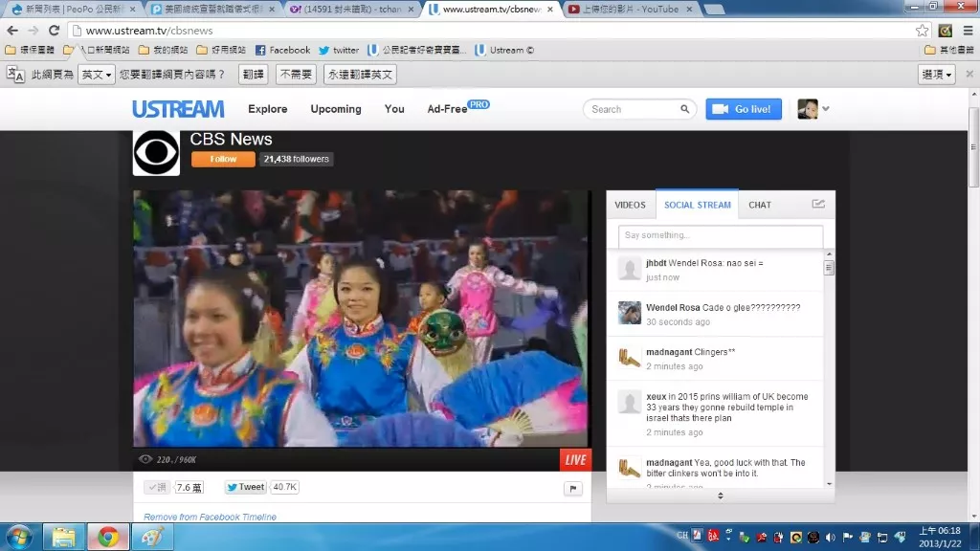Open the Explore menu
980x551 pixels.
pyautogui.click(x=268, y=109)
